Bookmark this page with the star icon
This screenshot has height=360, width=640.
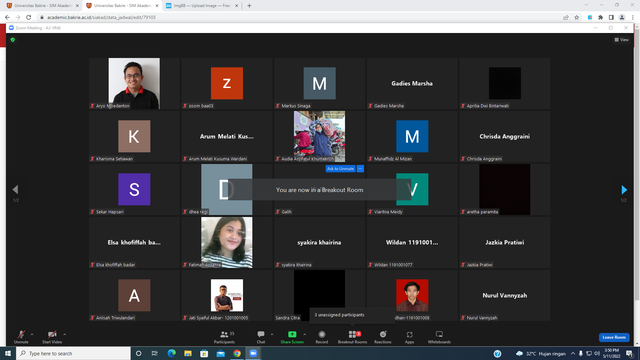click(x=576, y=18)
